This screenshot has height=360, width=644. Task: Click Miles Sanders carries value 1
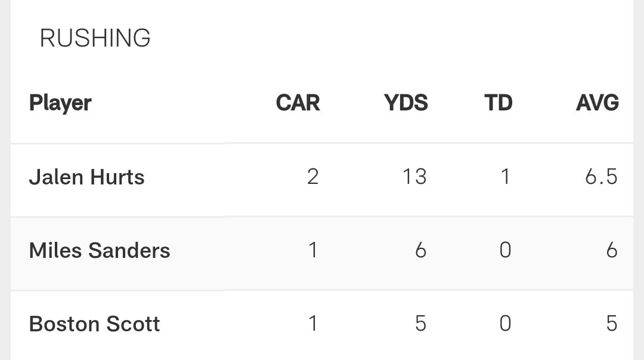coord(313,250)
